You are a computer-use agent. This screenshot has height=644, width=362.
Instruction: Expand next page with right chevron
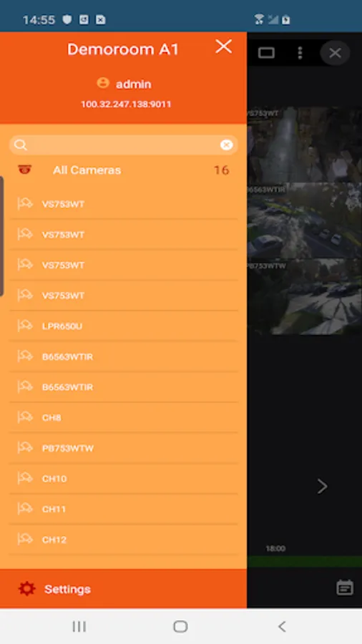[323, 487]
